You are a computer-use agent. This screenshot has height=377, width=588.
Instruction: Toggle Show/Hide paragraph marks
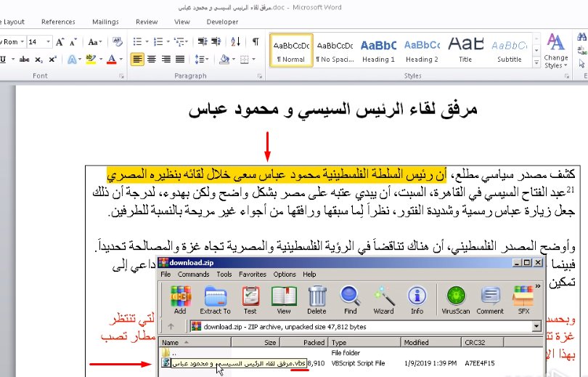256,41
